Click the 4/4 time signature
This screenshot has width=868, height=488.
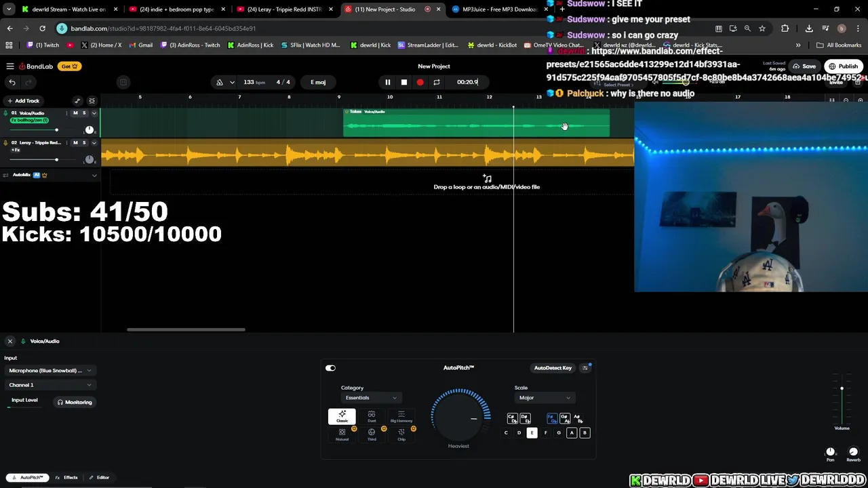pyautogui.click(x=283, y=82)
